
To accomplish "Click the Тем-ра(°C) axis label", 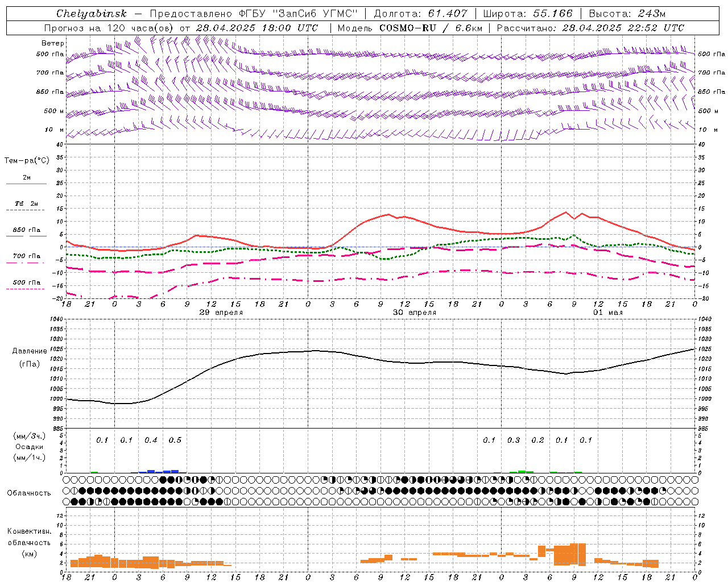I will pyautogui.click(x=27, y=161).
